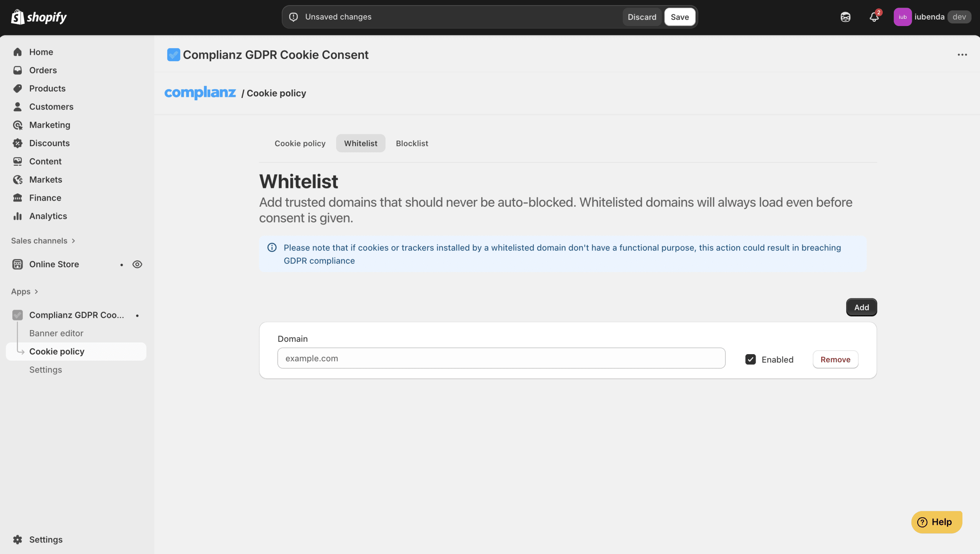Go to Orders in the sidebar
Screen dimensions: 980x554
[x=43, y=70]
